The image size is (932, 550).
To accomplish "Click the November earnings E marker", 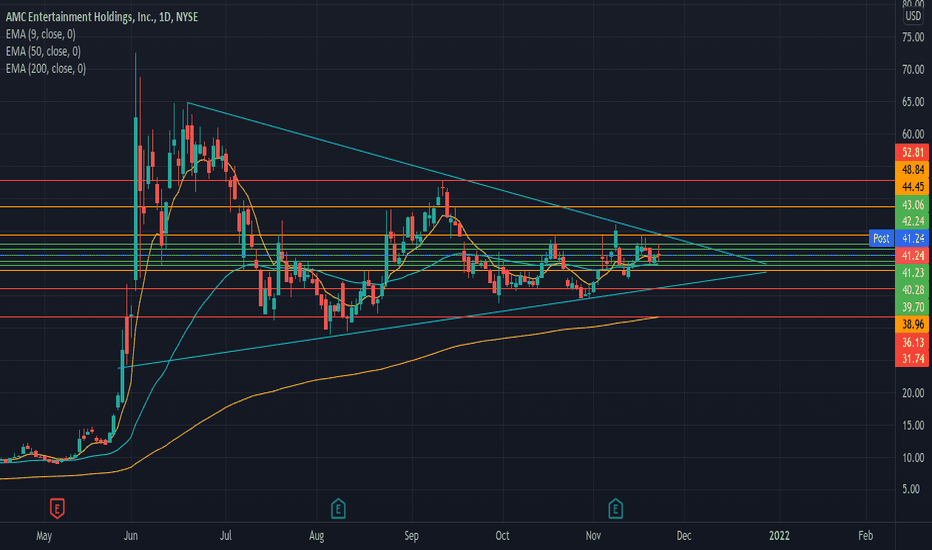I will [x=615, y=508].
